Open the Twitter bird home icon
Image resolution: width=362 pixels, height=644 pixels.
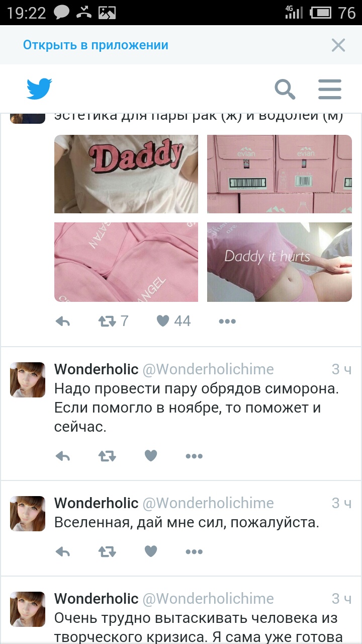tap(39, 89)
